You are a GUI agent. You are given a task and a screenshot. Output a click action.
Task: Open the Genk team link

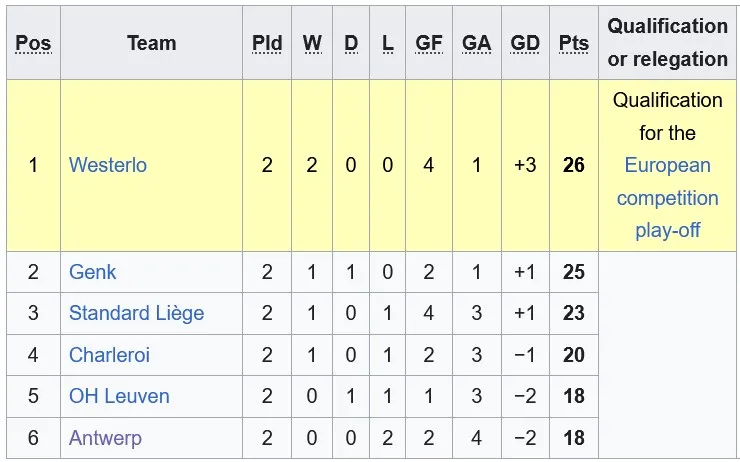92,272
